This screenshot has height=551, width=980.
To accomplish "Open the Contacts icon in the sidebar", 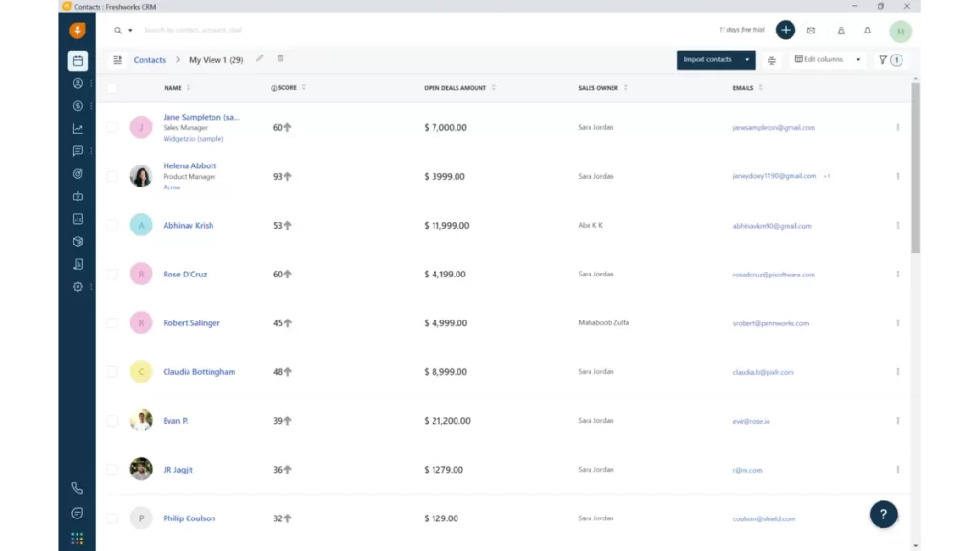I will tap(77, 83).
